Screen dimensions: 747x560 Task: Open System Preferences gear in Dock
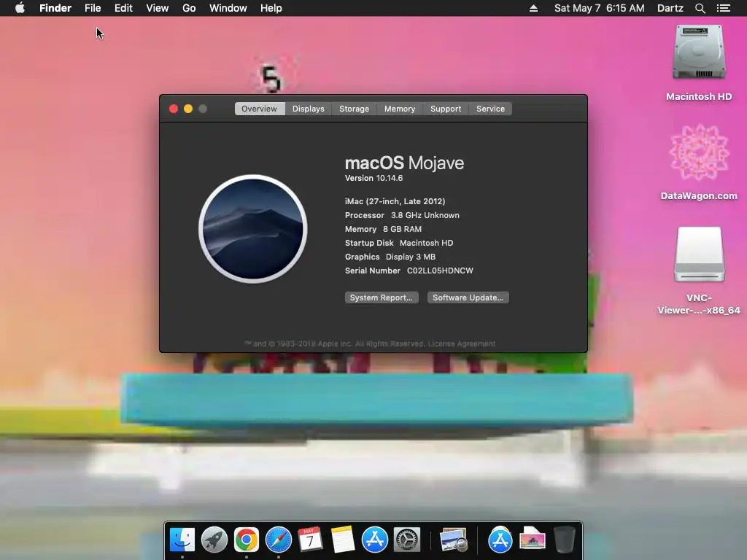point(407,540)
